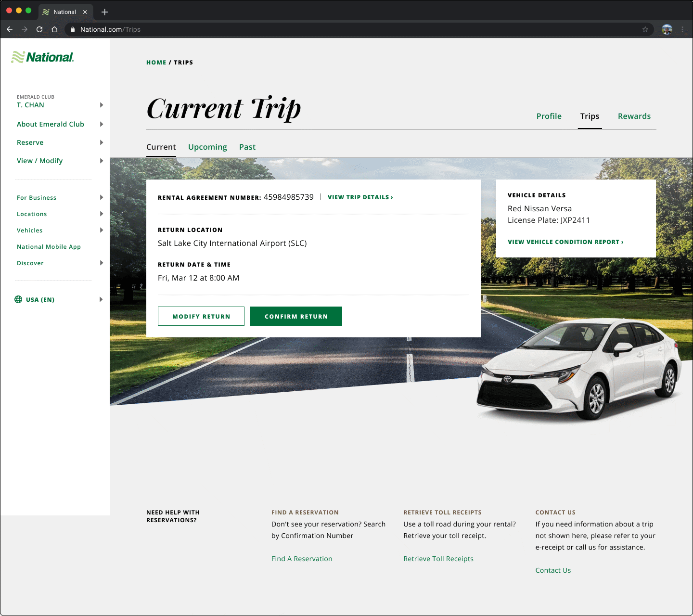The height and width of the screenshot is (616, 693).
Task: Open VIEW TRIP DETAILS link
Action: point(360,197)
